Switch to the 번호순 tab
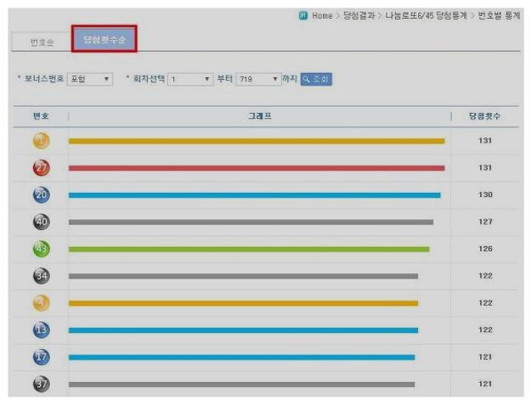 tap(42, 42)
